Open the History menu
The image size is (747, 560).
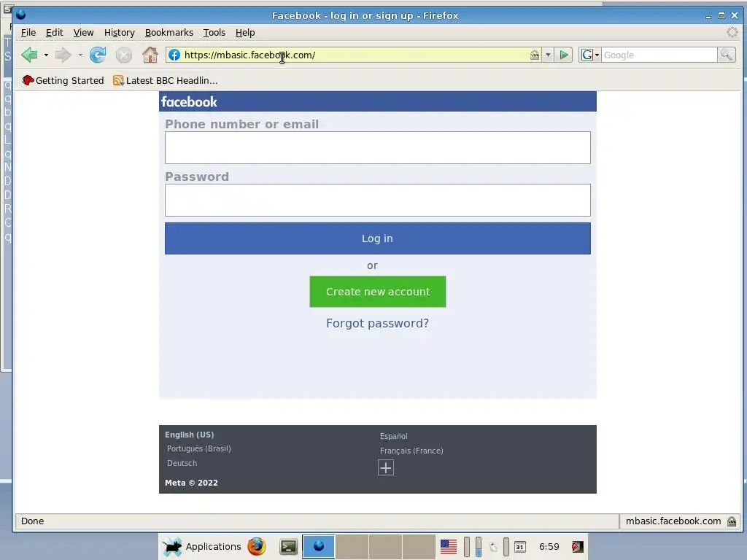point(119,32)
